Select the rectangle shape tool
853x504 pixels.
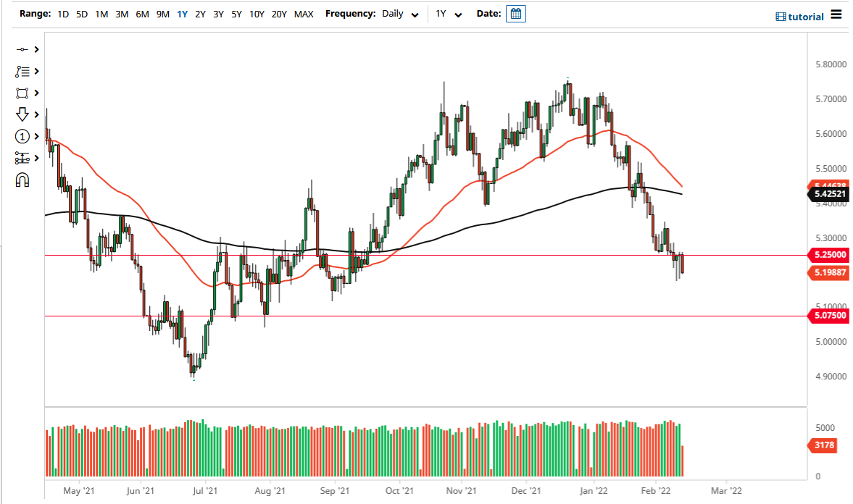22,93
